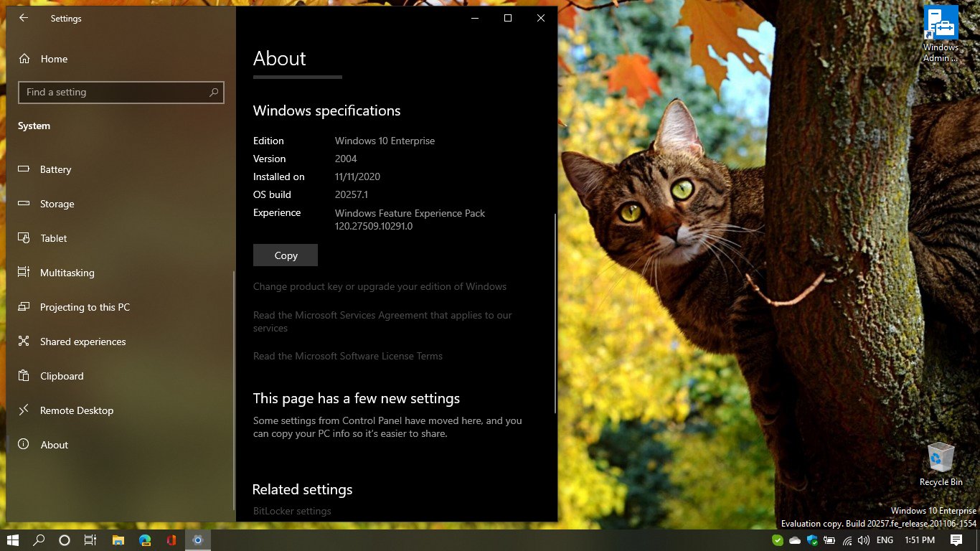Launch Cortana from the taskbar
980x551 pixels.
click(65, 540)
